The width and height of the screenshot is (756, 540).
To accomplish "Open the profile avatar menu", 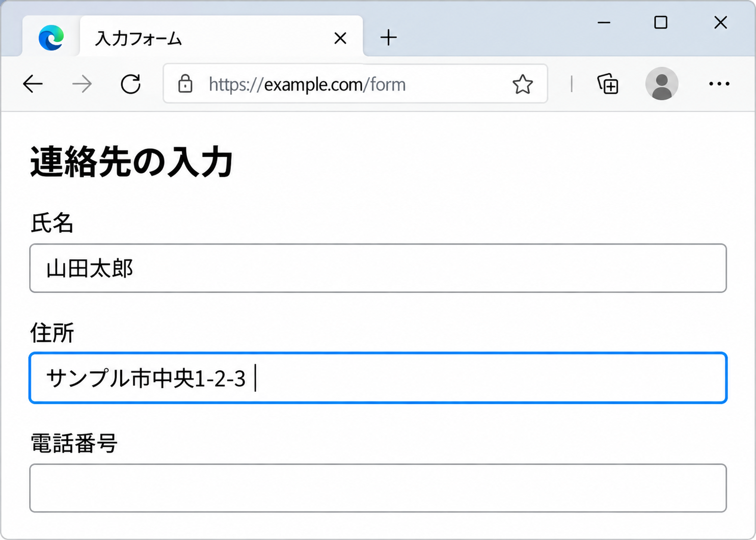I will tap(662, 84).
